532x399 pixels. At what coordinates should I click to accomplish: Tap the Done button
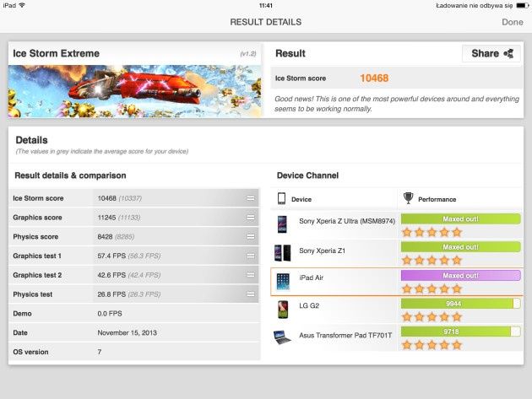tap(513, 22)
